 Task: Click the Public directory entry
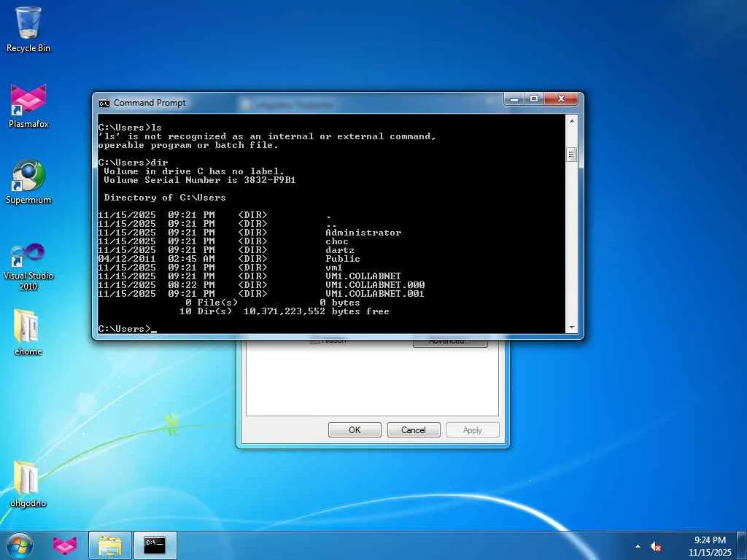pyautogui.click(x=343, y=259)
